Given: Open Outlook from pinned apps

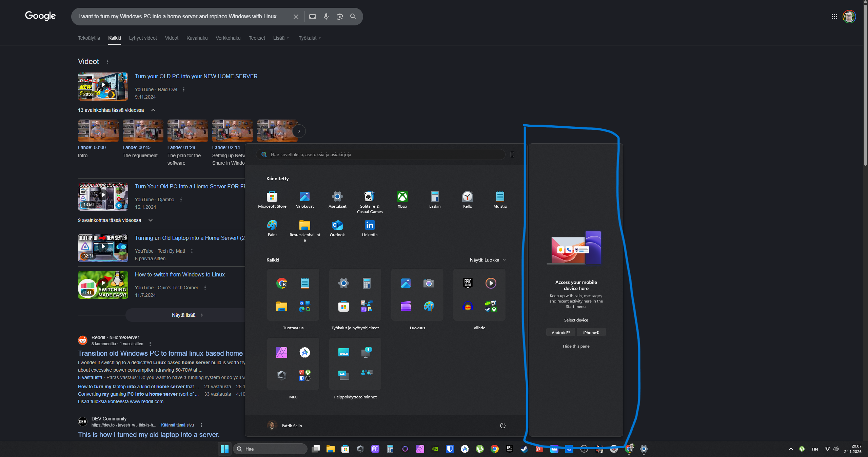Looking at the screenshot, I should tap(337, 228).
